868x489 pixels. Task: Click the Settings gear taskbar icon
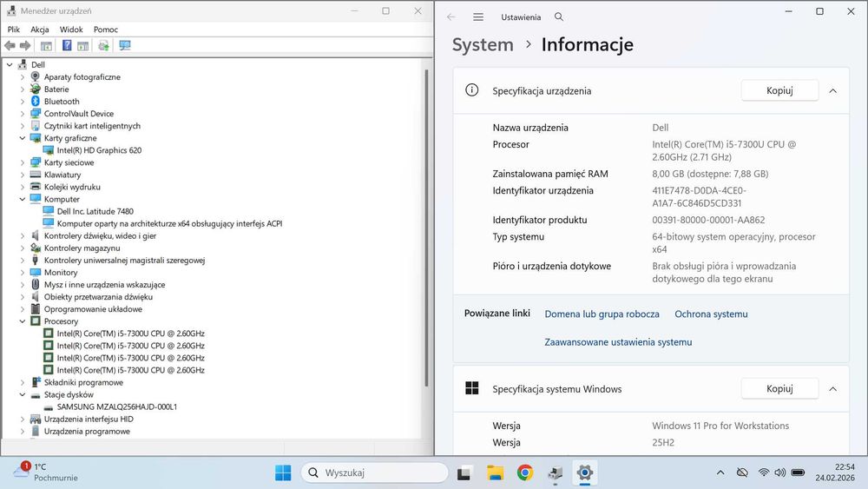tap(584, 473)
